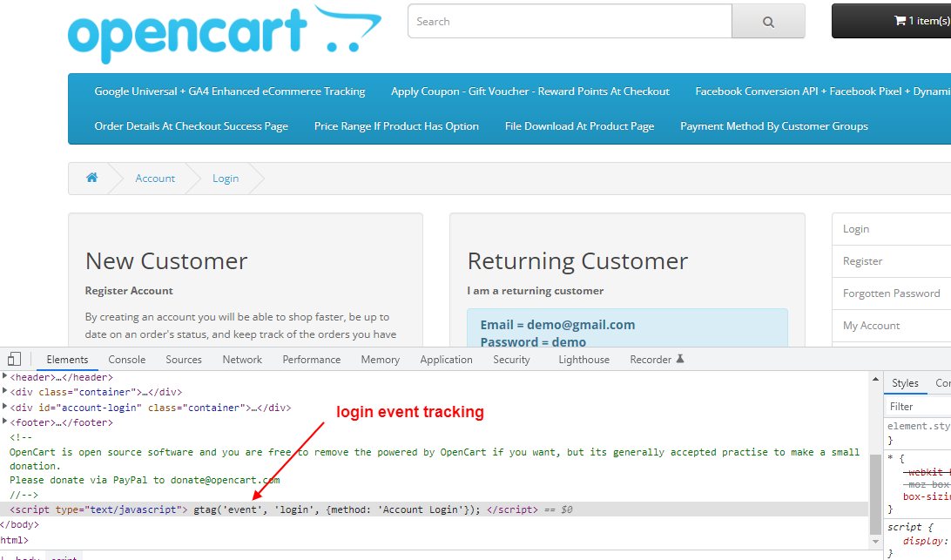Image resolution: width=951 pixels, height=560 pixels.
Task: Click the OpenCart logo
Action: 225,34
